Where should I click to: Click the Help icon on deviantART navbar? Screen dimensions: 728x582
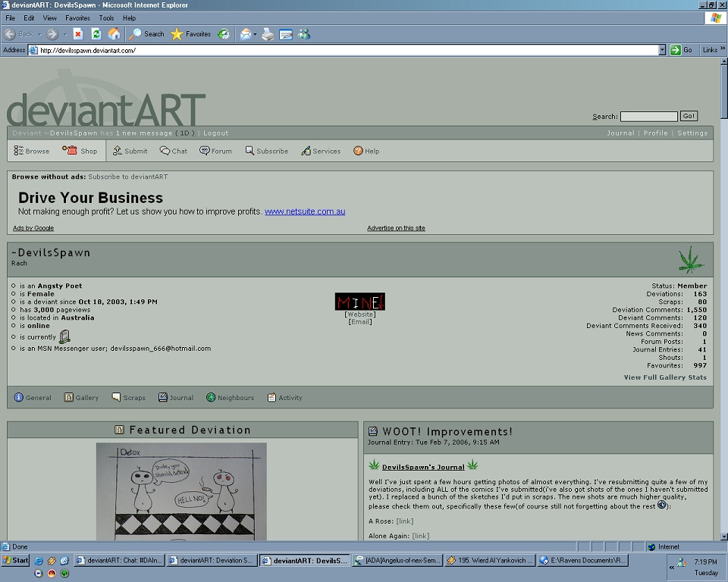pos(366,151)
